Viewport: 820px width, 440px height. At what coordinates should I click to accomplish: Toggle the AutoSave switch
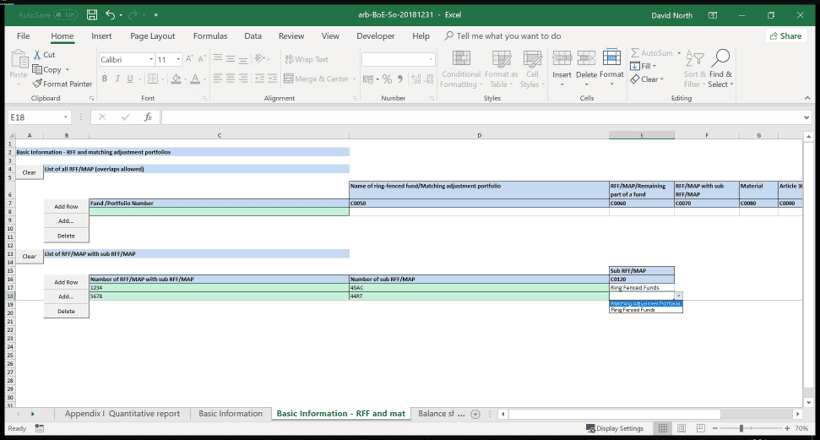[x=68, y=15]
